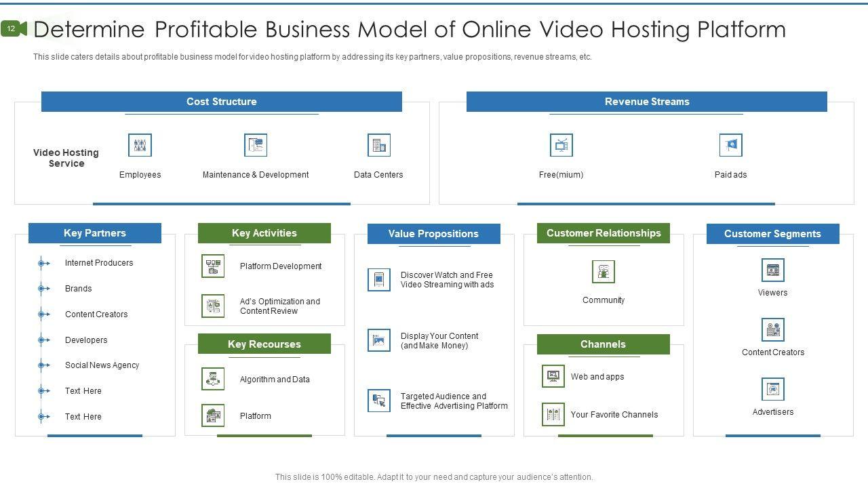868x488 pixels.
Task: Click the Targeted Audience and Effective Advertising icon
Action: [379, 401]
